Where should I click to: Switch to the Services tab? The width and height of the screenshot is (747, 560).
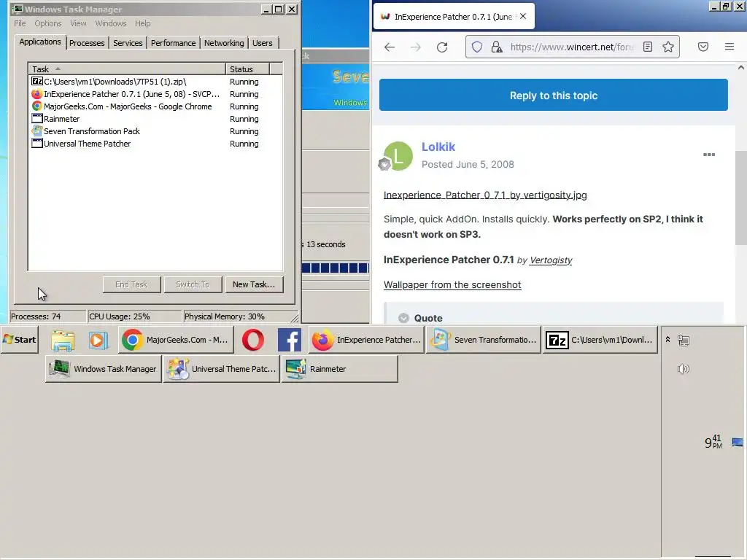(x=128, y=43)
